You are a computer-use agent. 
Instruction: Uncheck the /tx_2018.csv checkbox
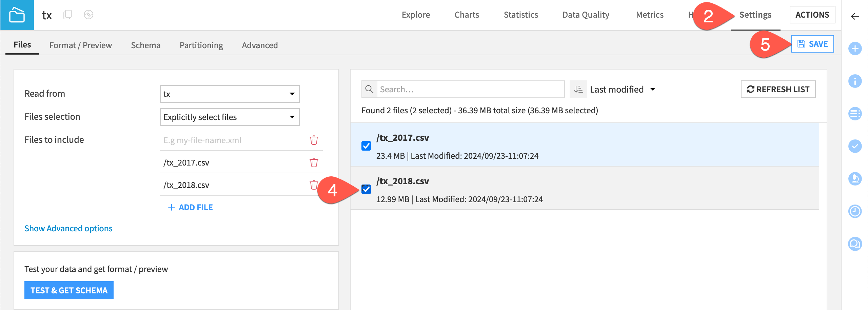(366, 189)
